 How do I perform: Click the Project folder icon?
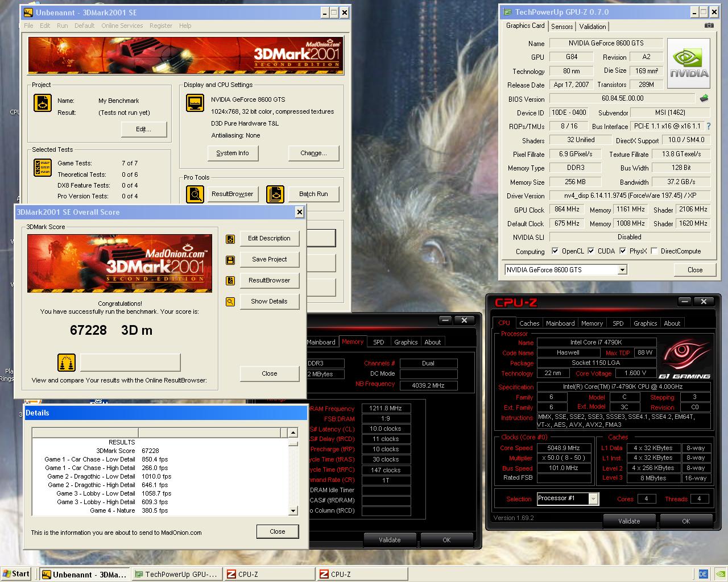[x=43, y=102]
